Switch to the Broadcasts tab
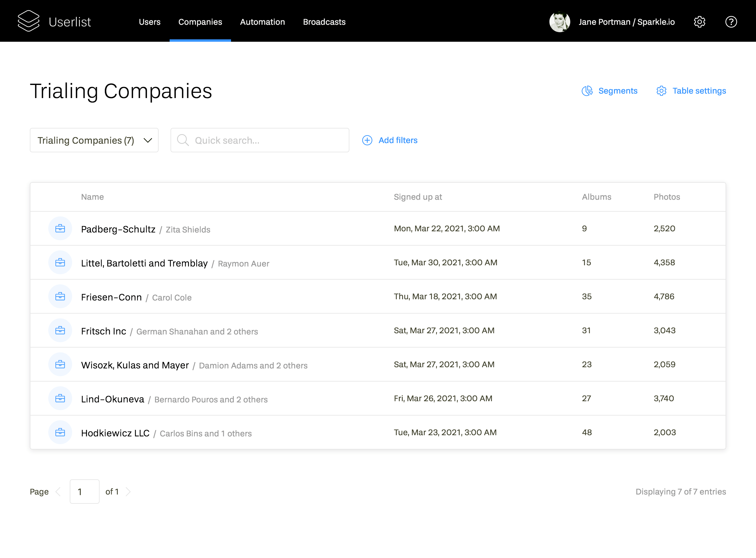 pyautogui.click(x=324, y=22)
